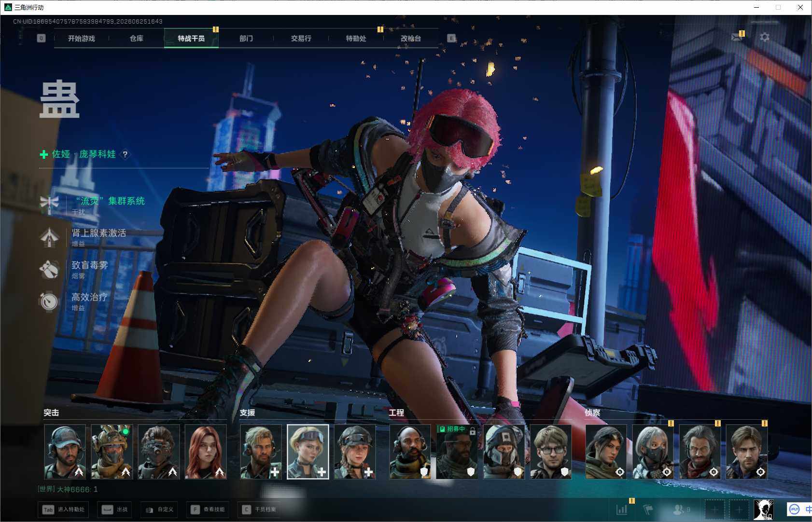
Task: Select braided support operator wearing goggle cap
Action: [354, 452]
